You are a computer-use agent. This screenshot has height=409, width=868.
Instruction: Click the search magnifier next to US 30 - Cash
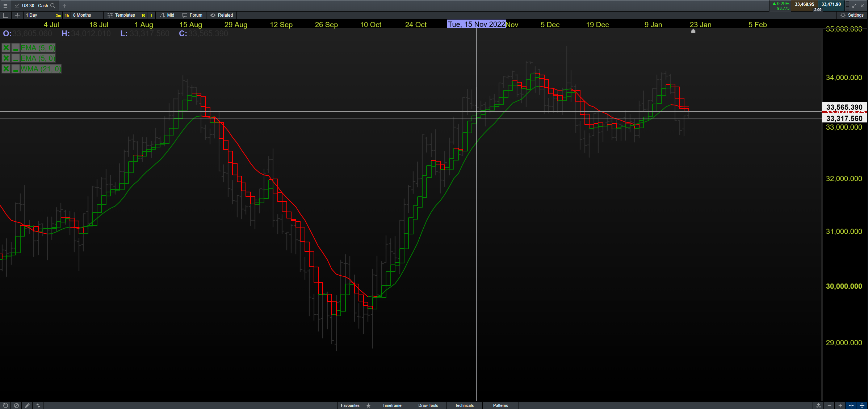[53, 5]
